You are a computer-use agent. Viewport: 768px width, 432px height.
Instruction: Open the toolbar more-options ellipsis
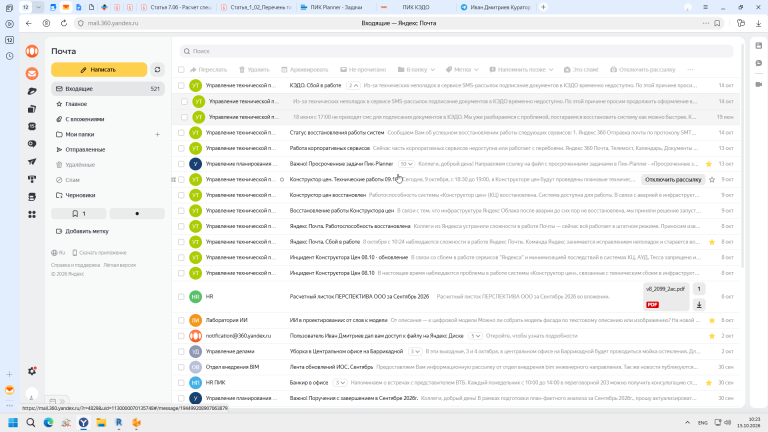tap(690, 70)
